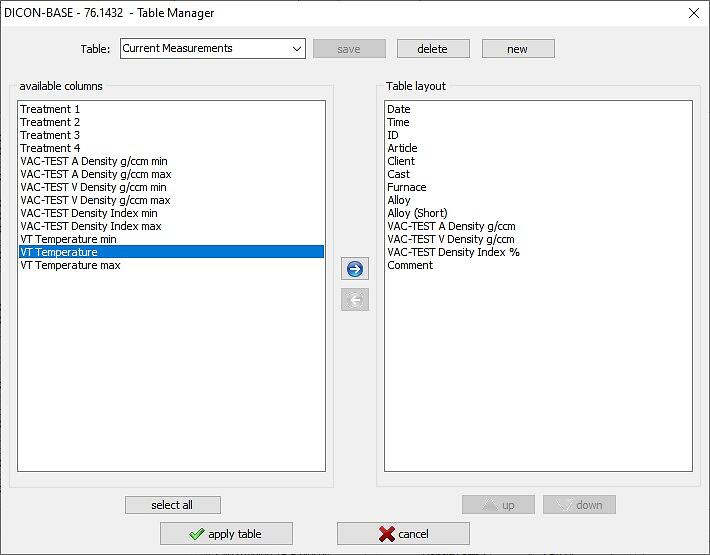The width and height of the screenshot is (710, 555).
Task: Select VT Temperature max in available columns
Action: (70, 265)
